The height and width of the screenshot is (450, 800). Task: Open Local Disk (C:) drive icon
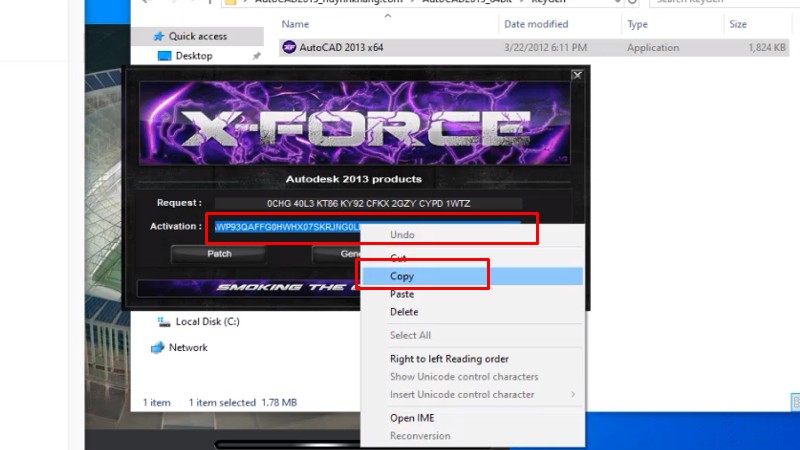click(x=162, y=322)
